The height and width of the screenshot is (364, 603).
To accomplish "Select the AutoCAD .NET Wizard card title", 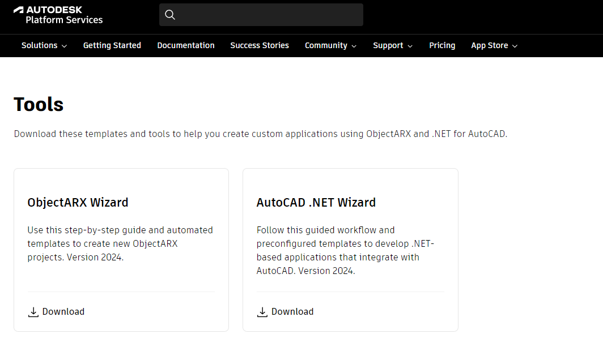I will coord(316,202).
